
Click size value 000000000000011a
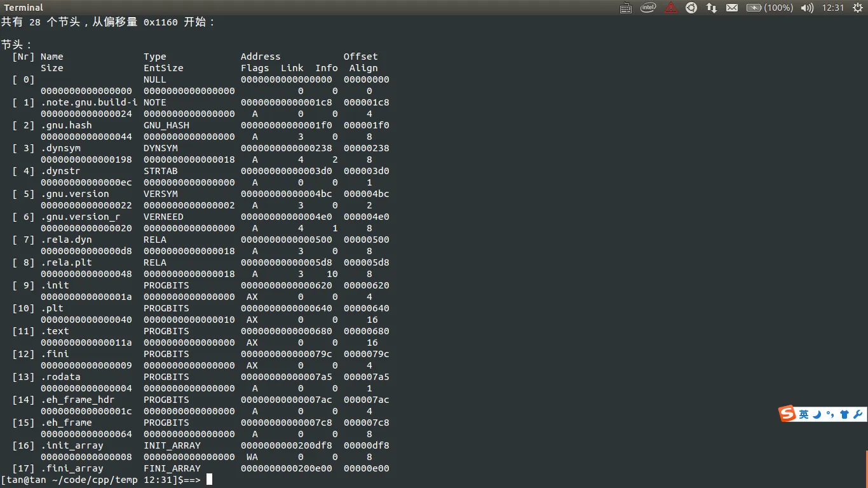[x=86, y=342]
